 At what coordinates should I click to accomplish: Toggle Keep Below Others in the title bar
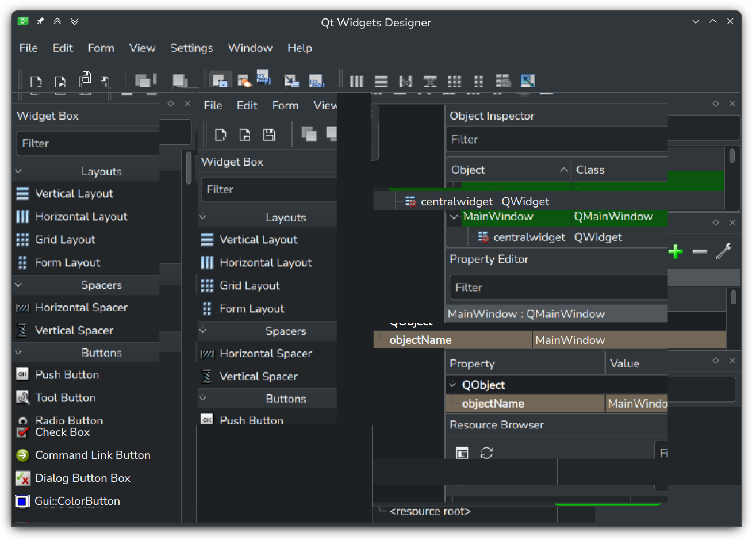75,21
